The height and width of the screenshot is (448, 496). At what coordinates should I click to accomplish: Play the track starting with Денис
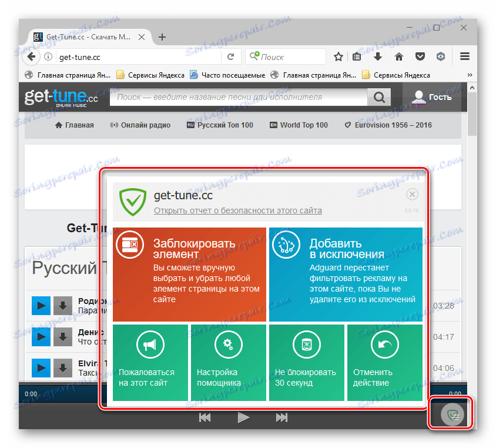pyautogui.click(x=41, y=337)
